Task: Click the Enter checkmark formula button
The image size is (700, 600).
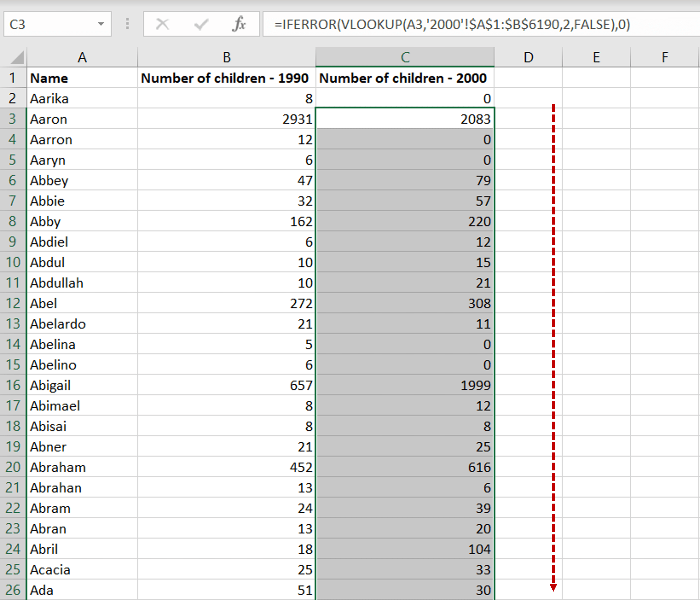Action: (201, 24)
